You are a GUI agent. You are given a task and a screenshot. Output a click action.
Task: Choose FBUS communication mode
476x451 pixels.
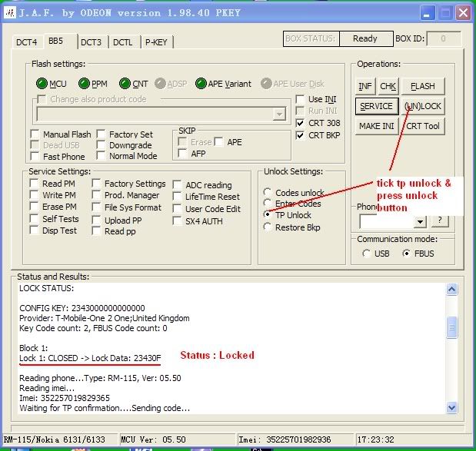click(407, 254)
